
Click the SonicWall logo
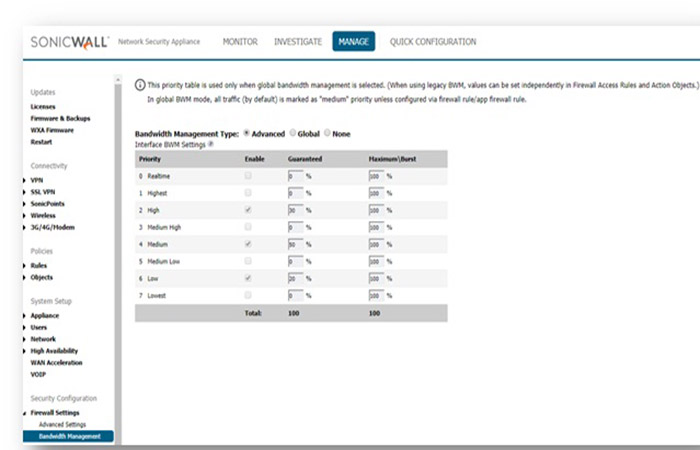tap(70, 42)
